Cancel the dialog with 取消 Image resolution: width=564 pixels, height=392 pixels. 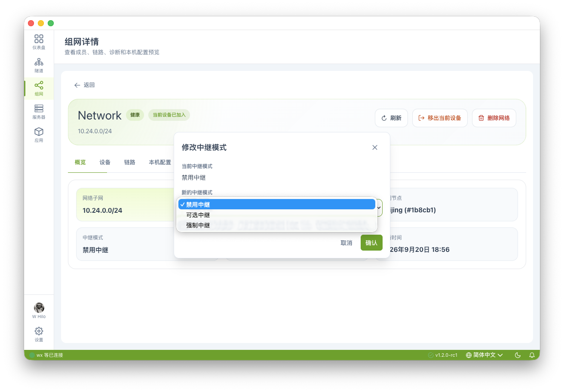346,243
